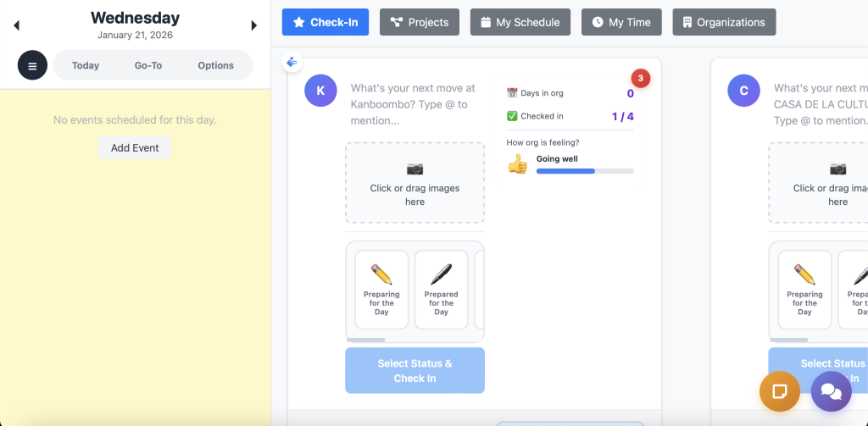
Task: Open the Go-To date picker
Action: (x=148, y=65)
